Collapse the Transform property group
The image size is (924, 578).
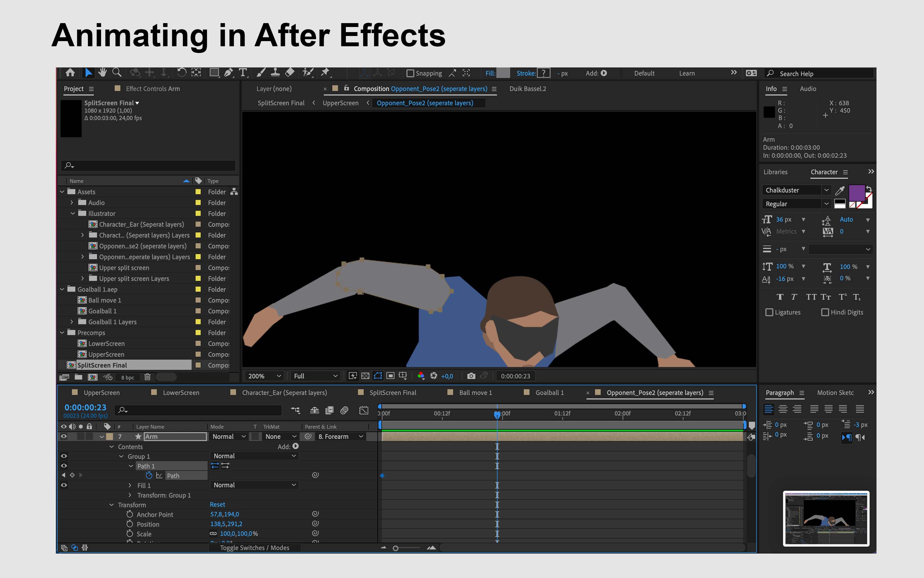pyautogui.click(x=112, y=504)
